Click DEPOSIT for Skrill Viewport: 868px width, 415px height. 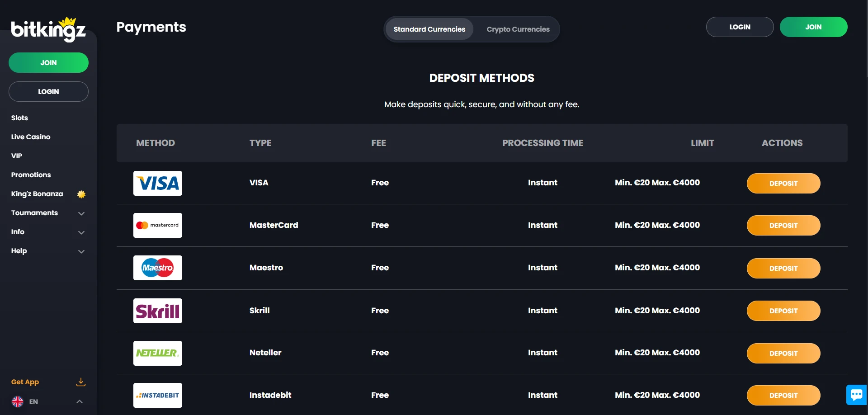click(783, 311)
